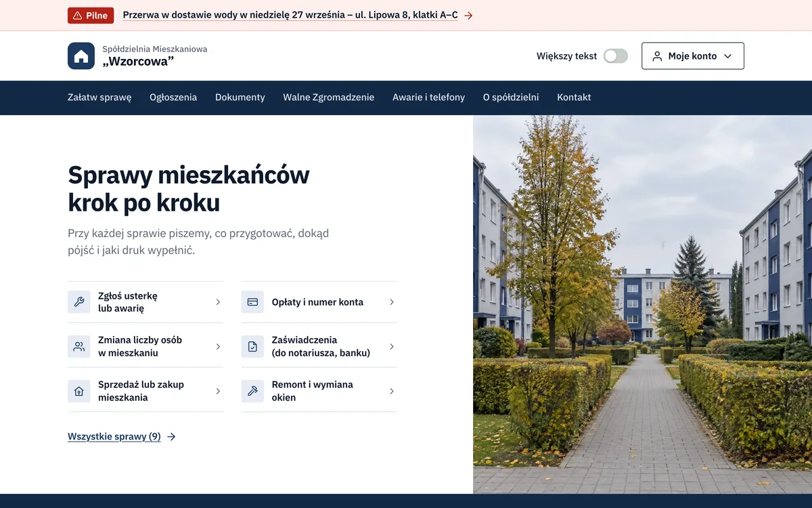
Task: Click chevron on Sprzedaż lub zakup row
Action: click(218, 391)
